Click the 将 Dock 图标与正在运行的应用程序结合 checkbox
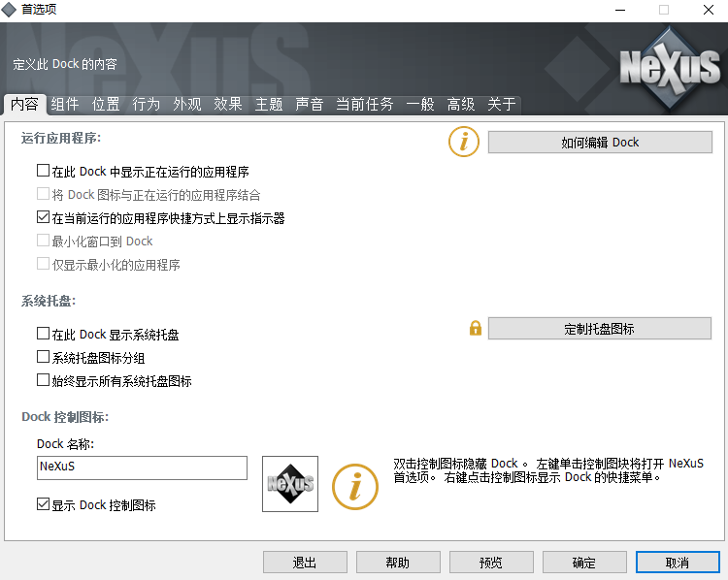 click(43, 194)
